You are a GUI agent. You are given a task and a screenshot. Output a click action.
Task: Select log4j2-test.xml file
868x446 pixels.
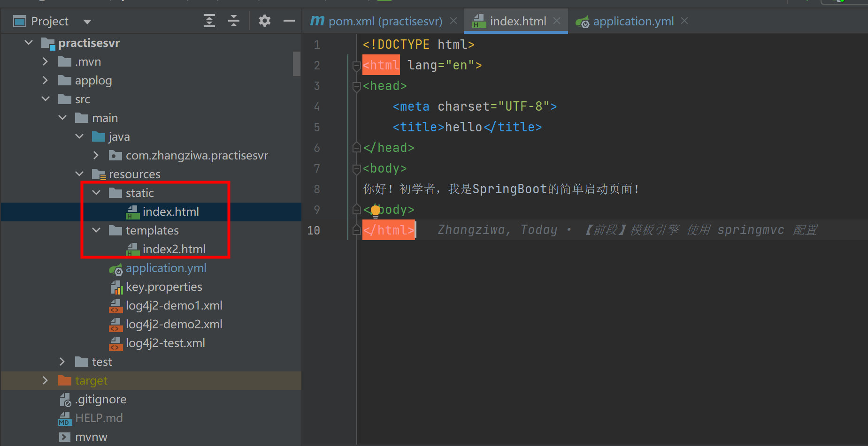[165, 343]
